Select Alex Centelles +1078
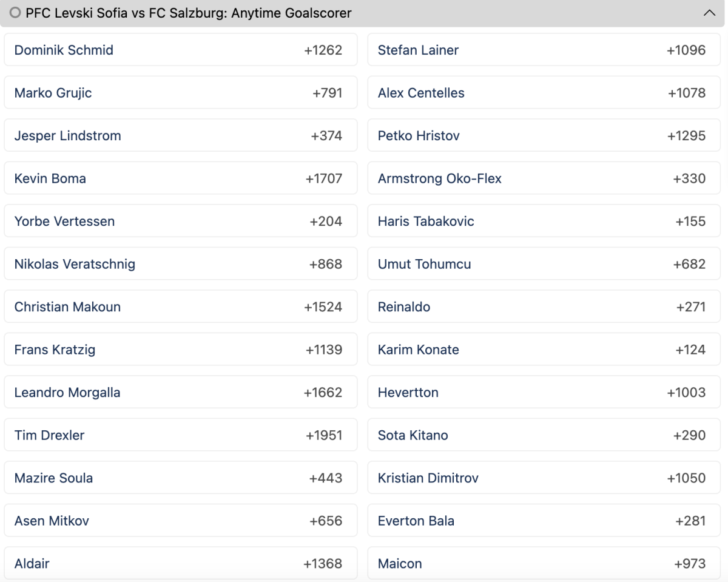The height and width of the screenshot is (582, 728). [x=544, y=93]
